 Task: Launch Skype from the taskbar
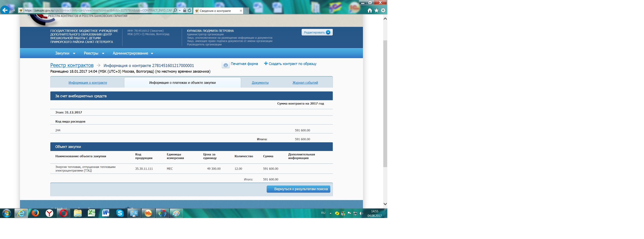coord(120,213)
